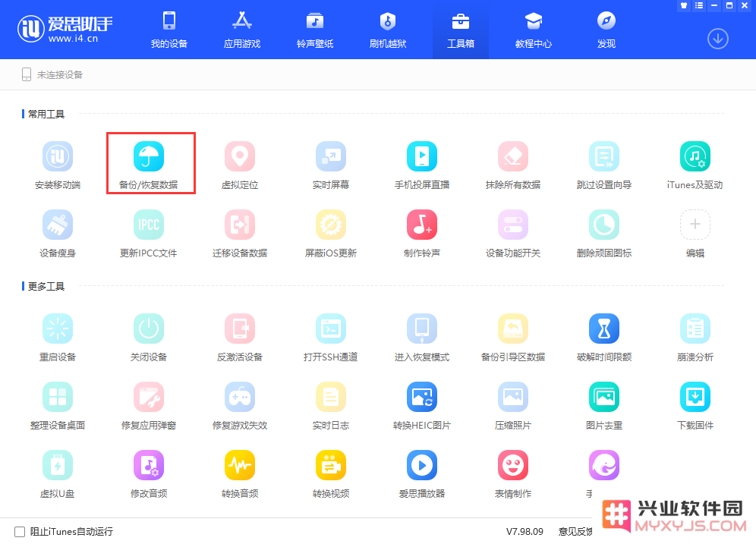Open 更新IPCC文件 tool
Image resolution: width=756 pixels, height=544 pixels.
[x=149, y=234]
